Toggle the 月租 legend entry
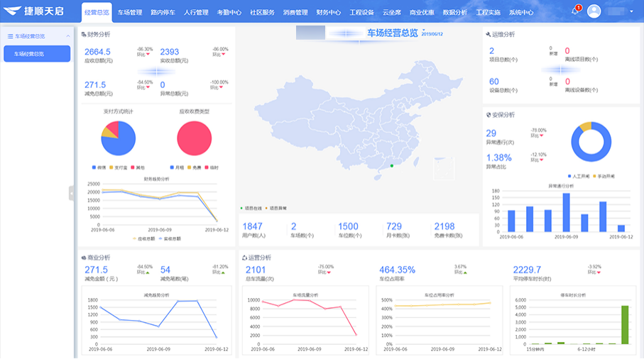This screenshot has width=644, height=359. coord(177,167)
